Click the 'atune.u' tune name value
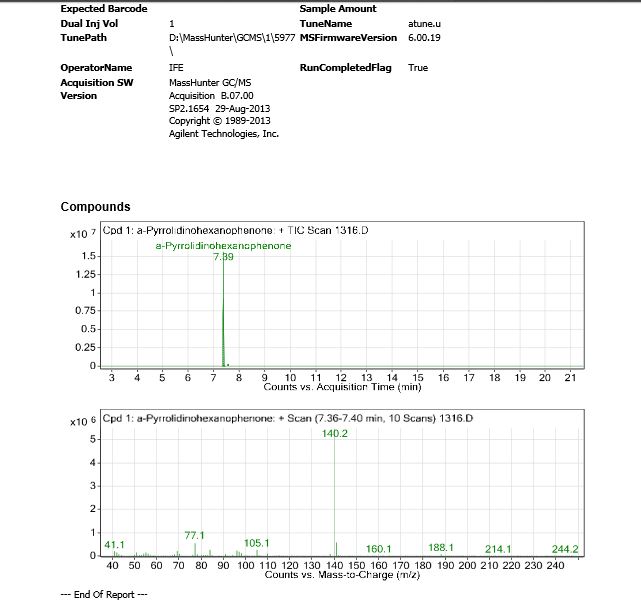Image resolution: width=641 pixels, height=603 pixels. (424, 24)
